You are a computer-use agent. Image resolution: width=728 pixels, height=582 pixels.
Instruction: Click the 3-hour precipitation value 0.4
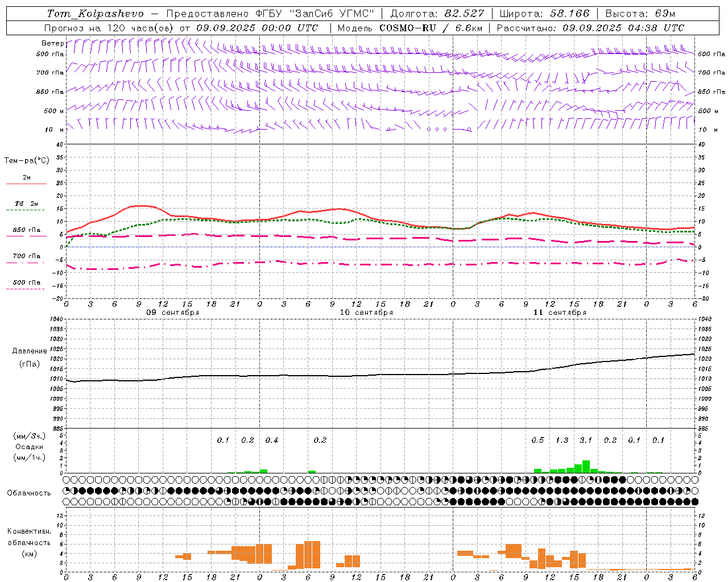[x=272, y=440]
